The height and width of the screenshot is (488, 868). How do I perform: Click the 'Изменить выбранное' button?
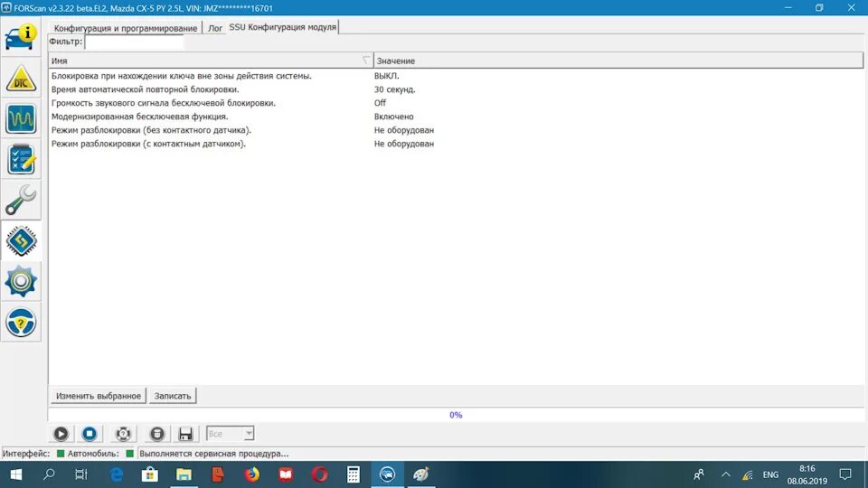click(x=99, y=396)
